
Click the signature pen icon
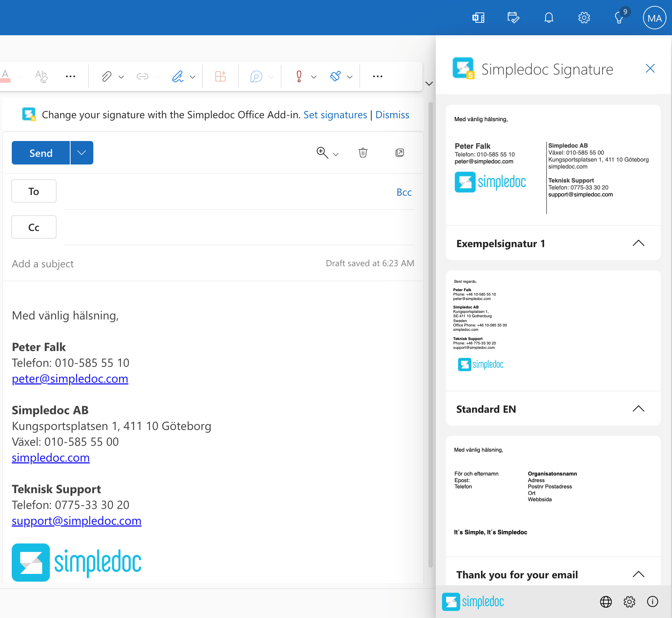click(x=178, y=76)
